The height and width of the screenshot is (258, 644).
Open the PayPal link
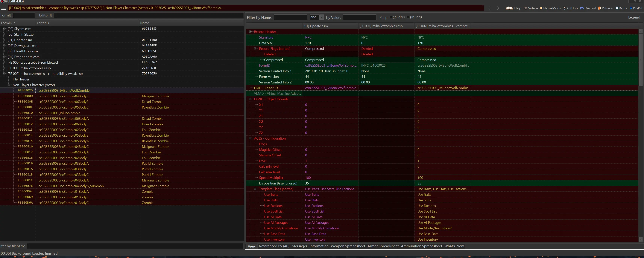pyautogui.click(x=636, y=8)
